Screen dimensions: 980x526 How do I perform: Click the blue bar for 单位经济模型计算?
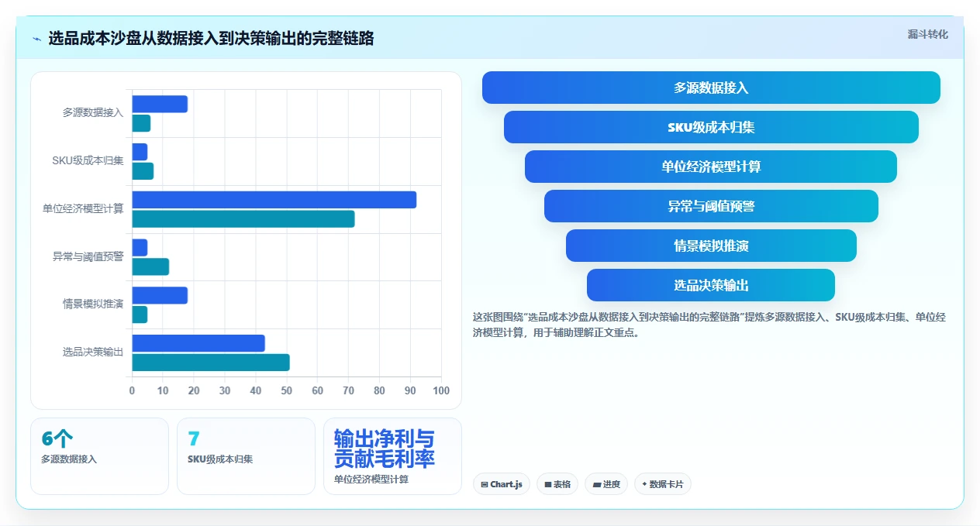[274, 200]
